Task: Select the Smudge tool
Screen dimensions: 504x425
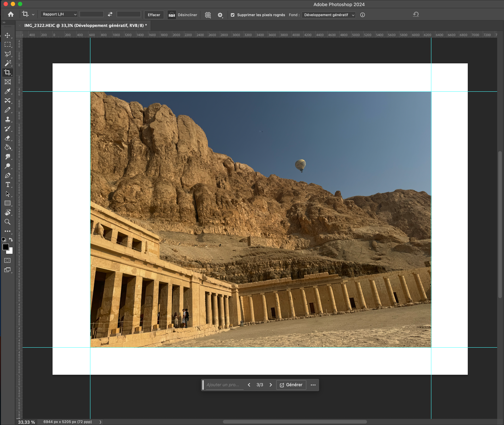Action: tap(8, 157)
